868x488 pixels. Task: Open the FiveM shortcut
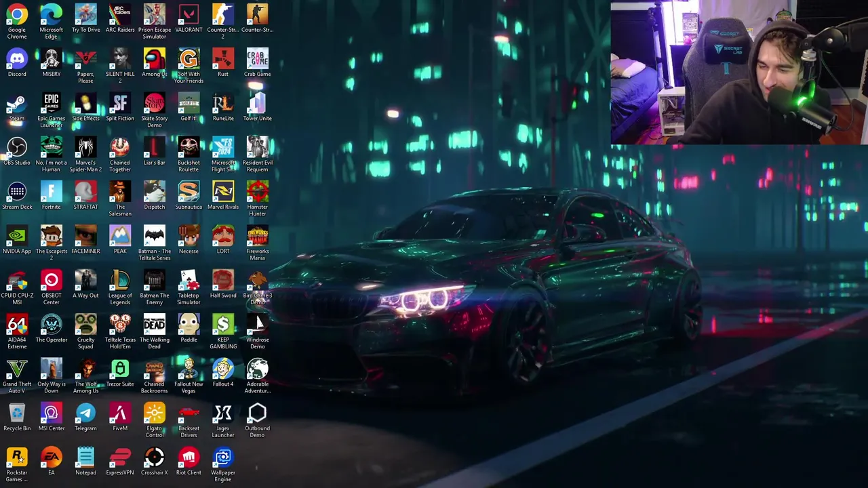(120, 413)
